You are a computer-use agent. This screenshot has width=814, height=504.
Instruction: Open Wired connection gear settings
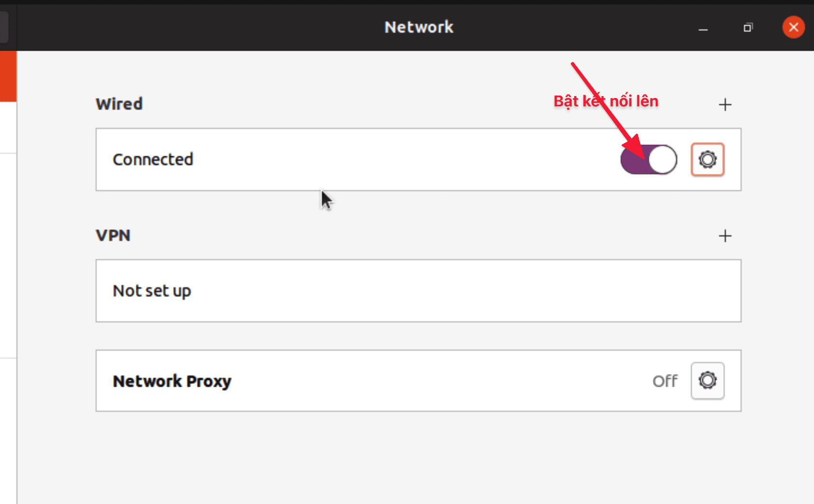tap(707, 159)
